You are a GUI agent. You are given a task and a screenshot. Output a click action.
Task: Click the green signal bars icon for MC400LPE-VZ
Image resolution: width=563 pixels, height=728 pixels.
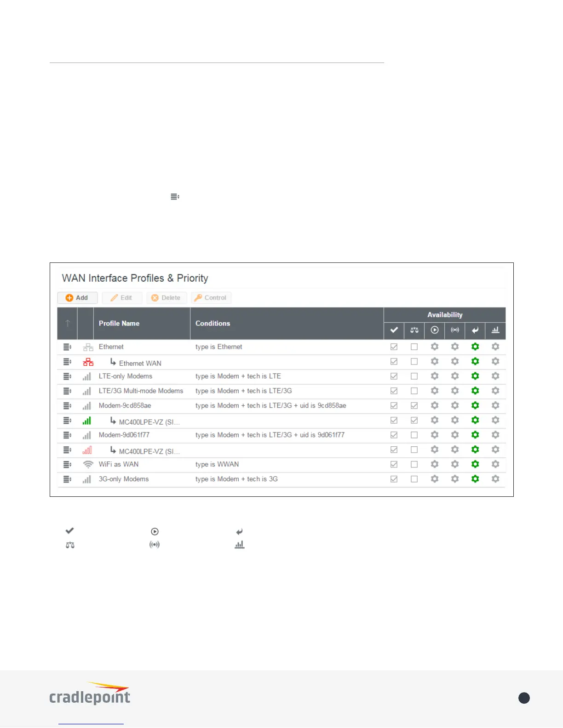(x=87, y=421)
